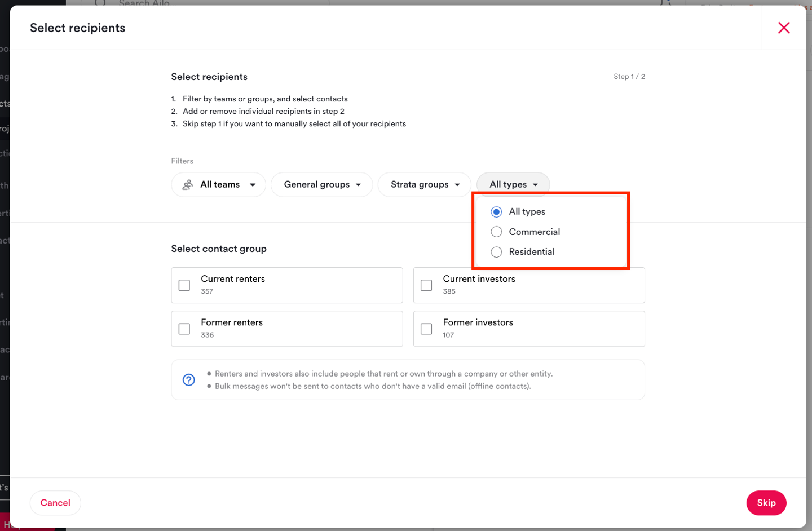Viewport: 812px width, 531px height.
Task: Tick the Current renters checkbox
Action: 184,285
